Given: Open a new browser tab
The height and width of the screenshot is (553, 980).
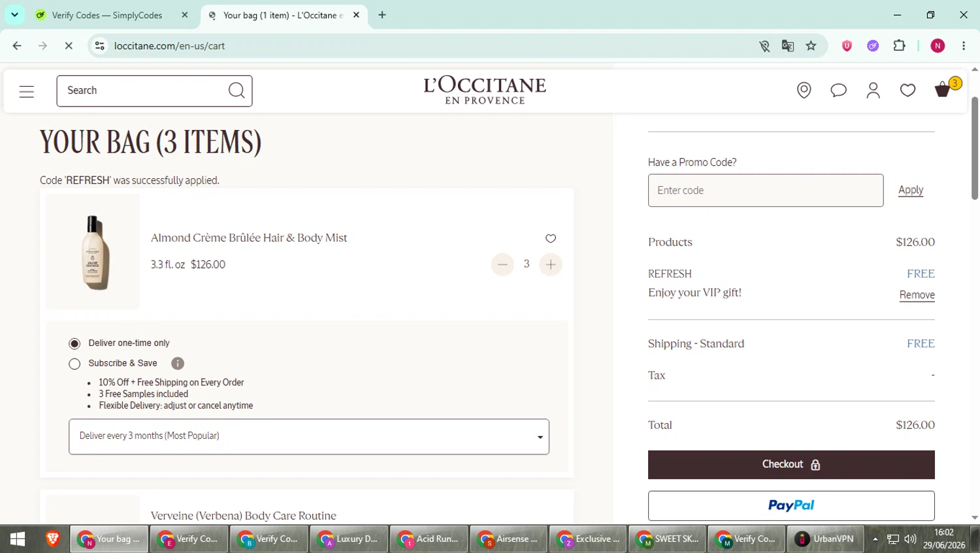Looking at the screenshot, I should pyautogui.click(x=382, y=14).
